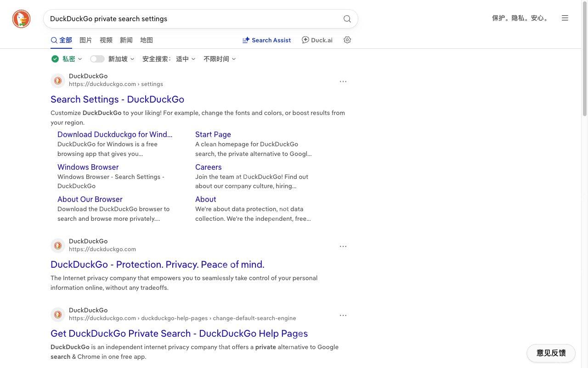Open more options for Protection. Privacy. result
588x368 pixels.
[343, 247]
